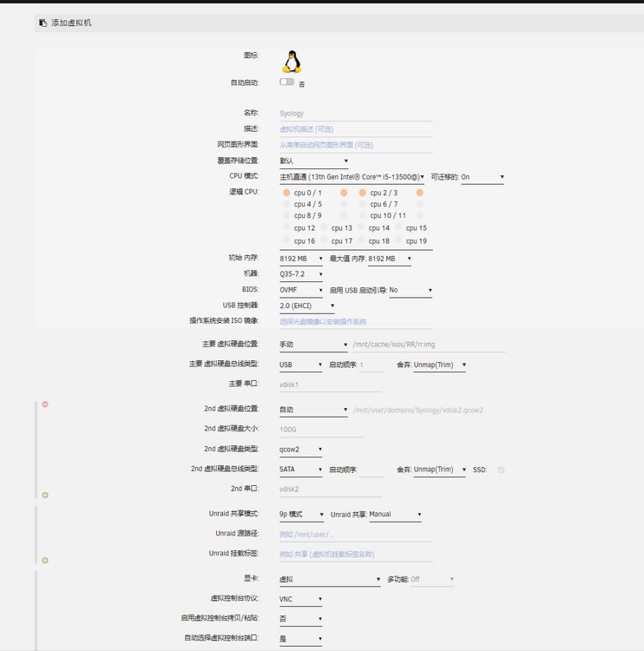Click the path field showing /mnt/cache/isos/RR/rr.img

pyautogui.click(x=429, y=345)
